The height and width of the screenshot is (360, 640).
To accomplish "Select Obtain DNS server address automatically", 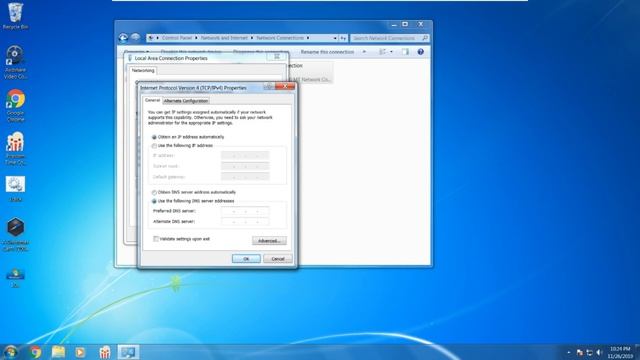I will 194,192.
